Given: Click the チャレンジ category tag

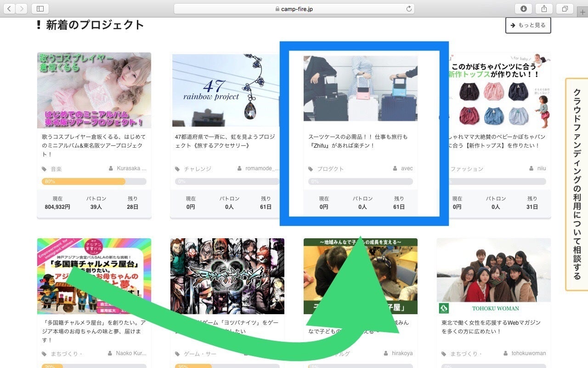Looking at the screenshot, I should point(198,169).
